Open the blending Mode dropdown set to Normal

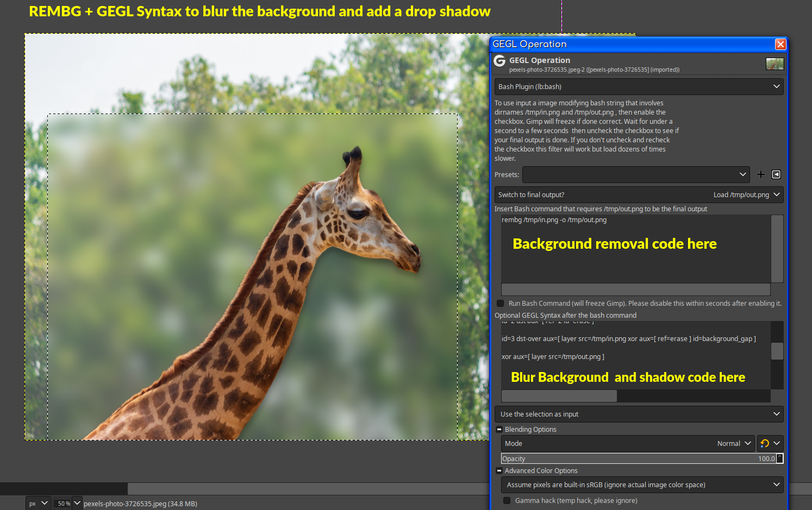pos(628,443)
